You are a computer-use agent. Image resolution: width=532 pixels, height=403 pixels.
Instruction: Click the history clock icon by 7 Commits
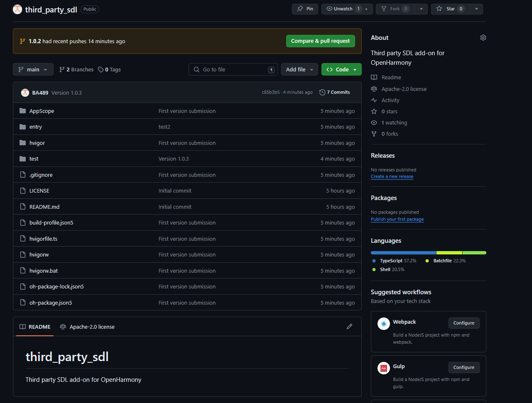pyautogui.click(x=322, y=92)
